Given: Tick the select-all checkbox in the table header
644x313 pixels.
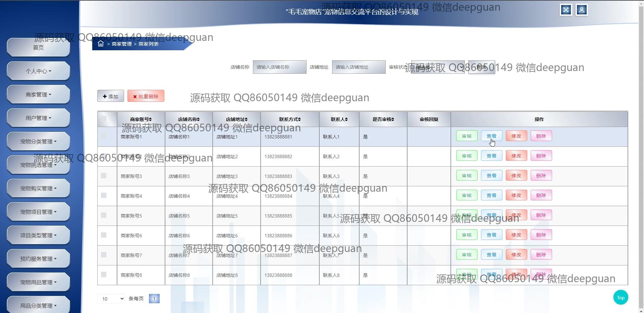Looking at the screenshot, I should pos(104,119).
